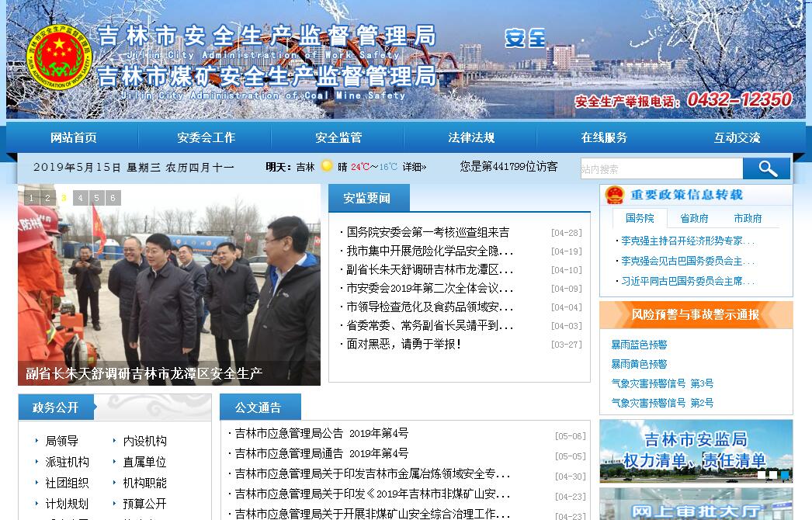Open notice 吉林市应急管理局公告 2019年第4号
Viewport: 812px width, 520px height.
pyautogui.click(x=321, y=433)
